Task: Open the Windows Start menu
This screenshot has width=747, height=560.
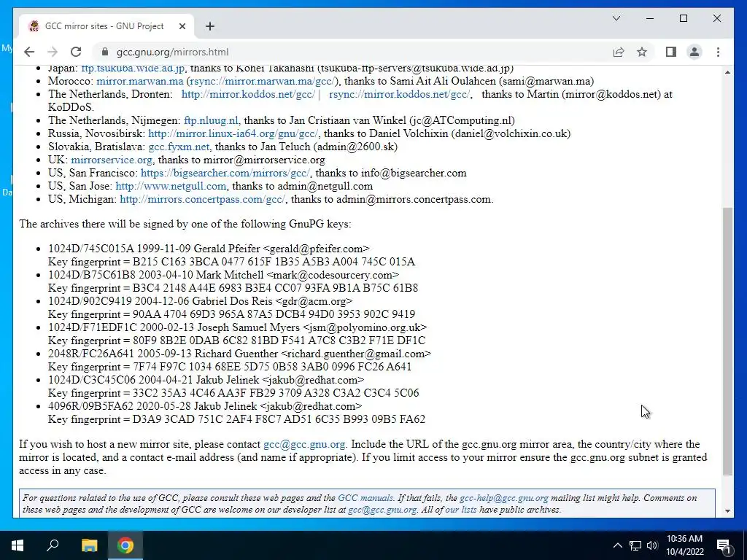Action: tap(18, 545)
